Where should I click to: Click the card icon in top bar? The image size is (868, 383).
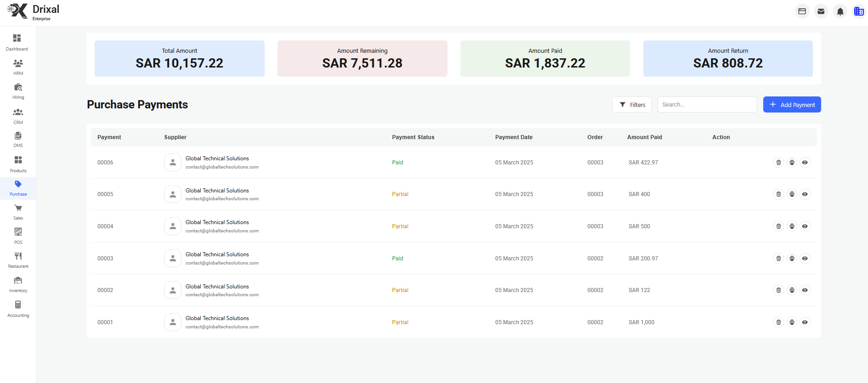pyautogui.click(x=802, y=11)
